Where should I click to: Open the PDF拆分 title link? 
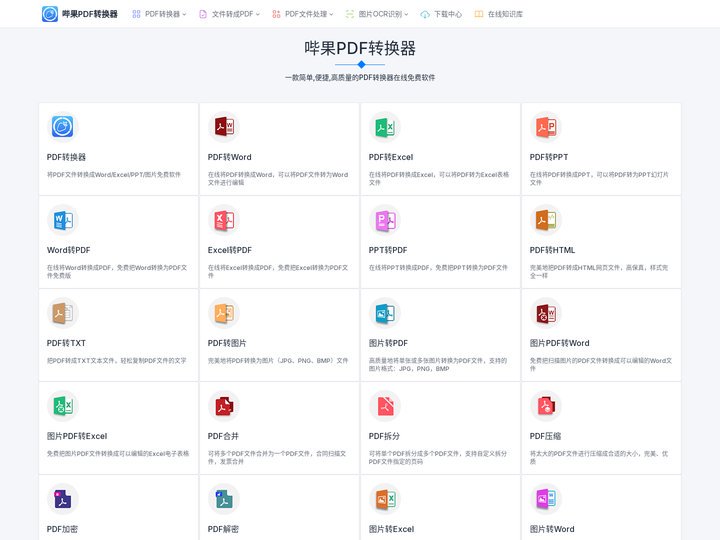click(x=384, y=436)
